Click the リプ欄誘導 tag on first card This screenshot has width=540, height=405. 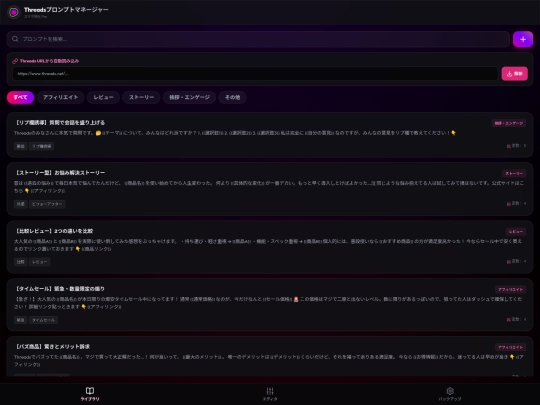click(42, 146)
